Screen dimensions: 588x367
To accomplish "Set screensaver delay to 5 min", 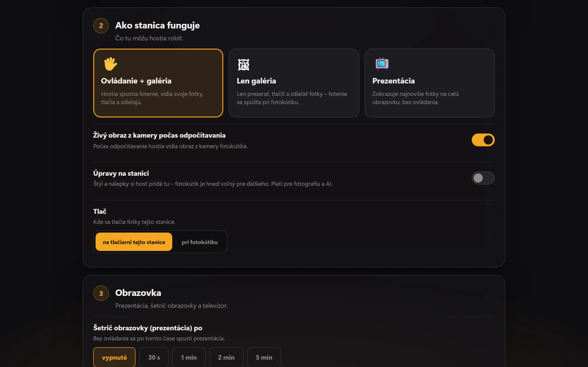I will click(x=264, y=357).
